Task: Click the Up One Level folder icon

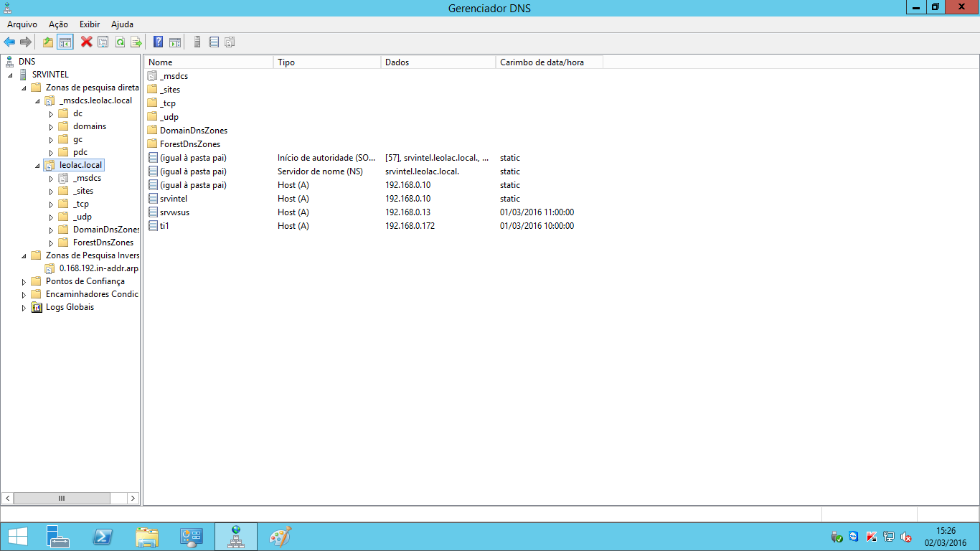Action: (x=48, y=42)
